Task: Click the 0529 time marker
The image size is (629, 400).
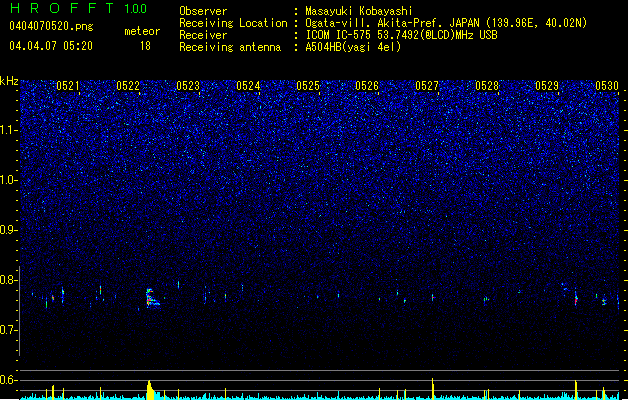Action: (x=547, y=86)
